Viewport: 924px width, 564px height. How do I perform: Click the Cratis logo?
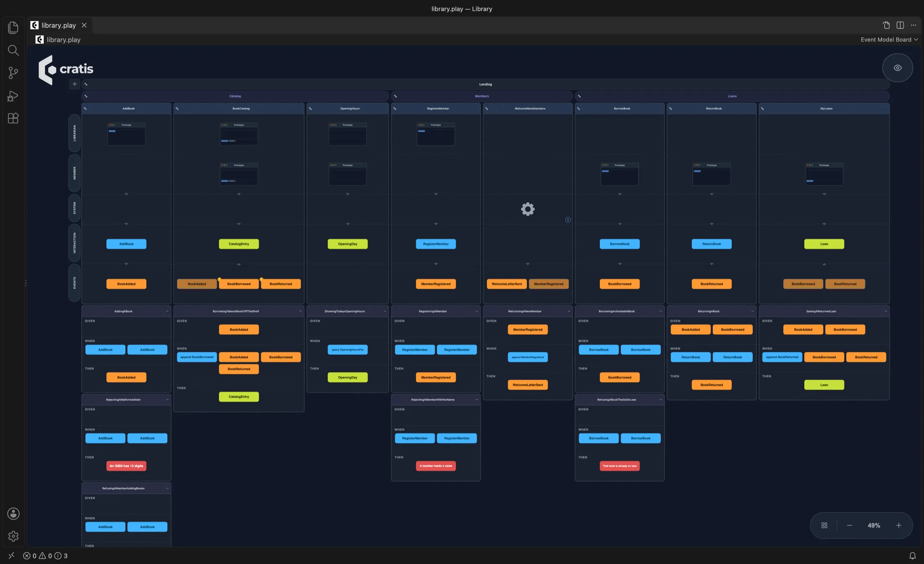(66, 69)
